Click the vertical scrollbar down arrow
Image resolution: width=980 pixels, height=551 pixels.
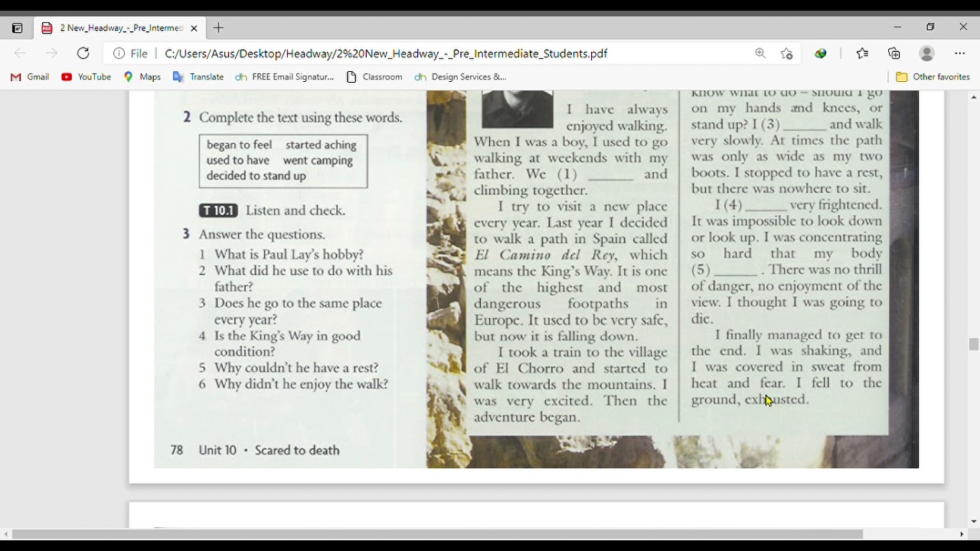(x=974, y=521)
